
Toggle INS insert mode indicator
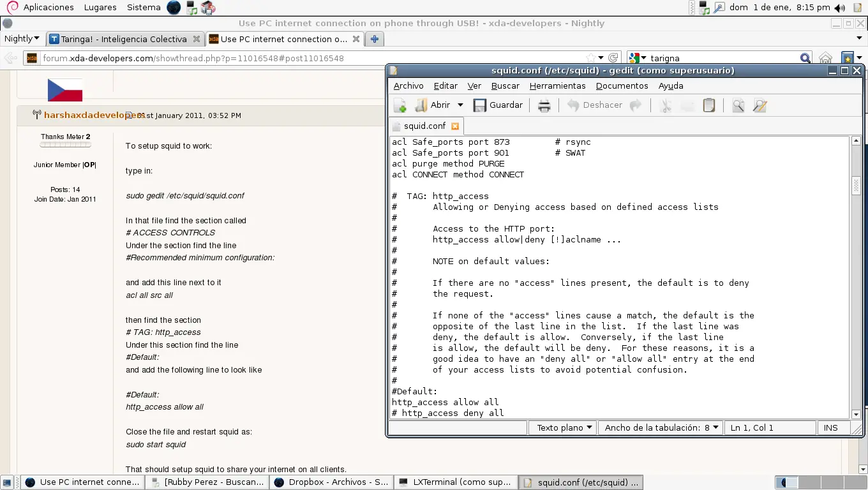click(830, 427)
